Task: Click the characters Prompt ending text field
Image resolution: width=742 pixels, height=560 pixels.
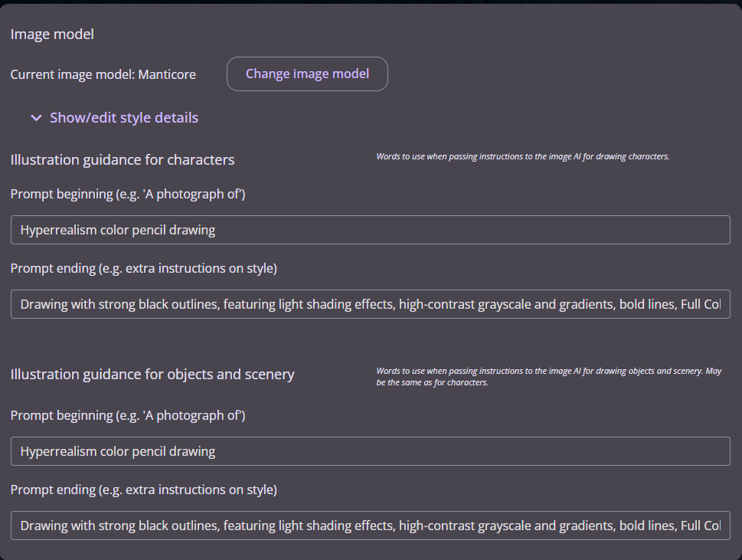Action: (370, 304)
